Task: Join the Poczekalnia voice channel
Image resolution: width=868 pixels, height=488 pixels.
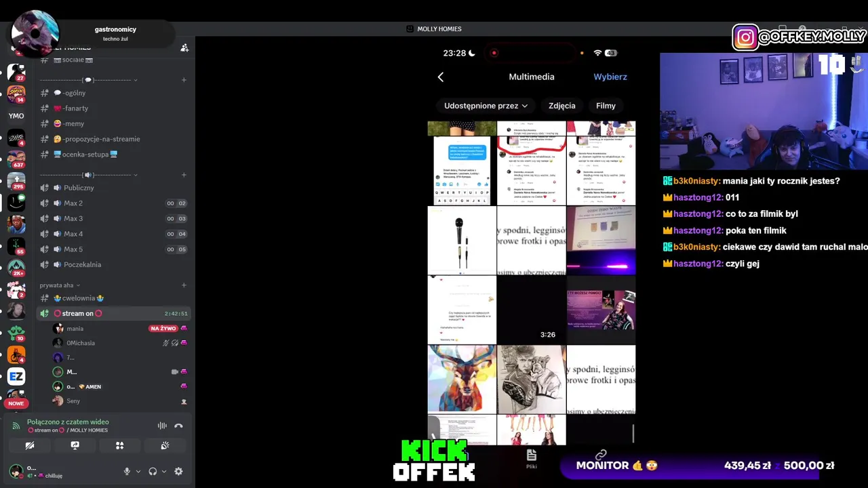Action: click(113, 264)
